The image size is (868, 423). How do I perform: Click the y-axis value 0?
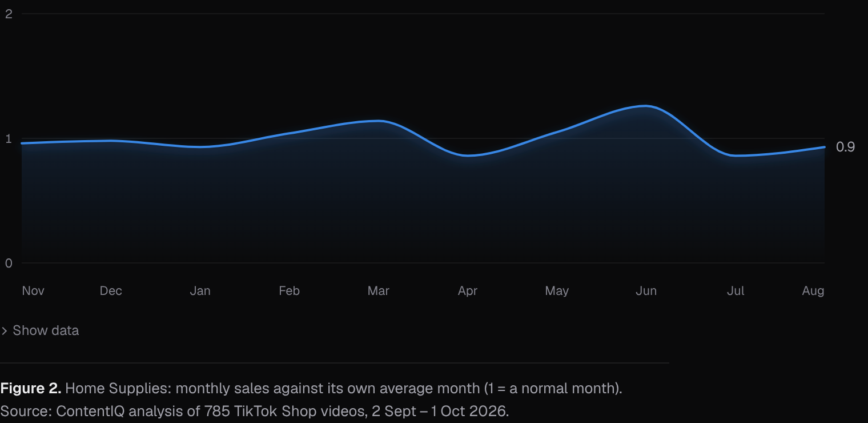[x=9, y=263]
